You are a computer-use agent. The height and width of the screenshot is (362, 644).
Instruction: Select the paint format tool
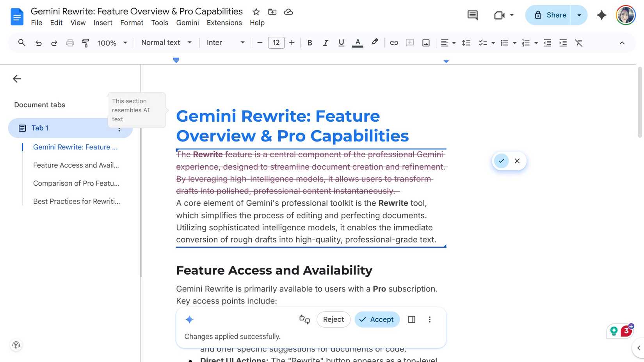(x=85, y=43)
